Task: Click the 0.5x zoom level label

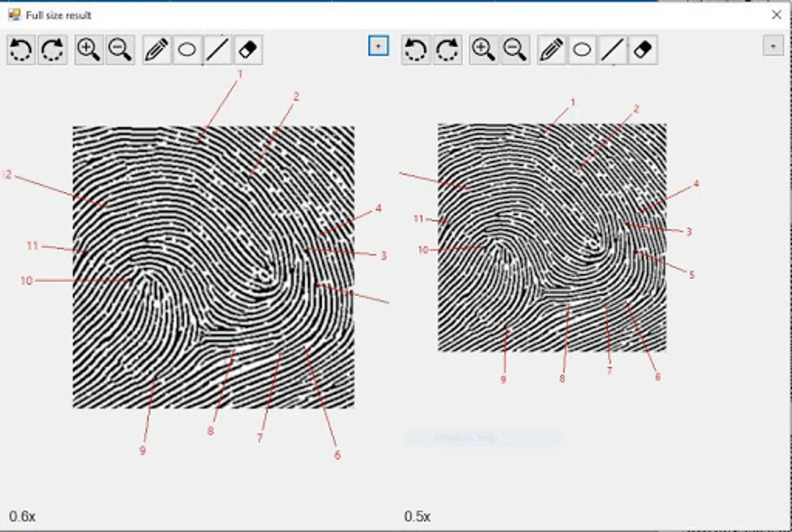Action: click(417, 517)
